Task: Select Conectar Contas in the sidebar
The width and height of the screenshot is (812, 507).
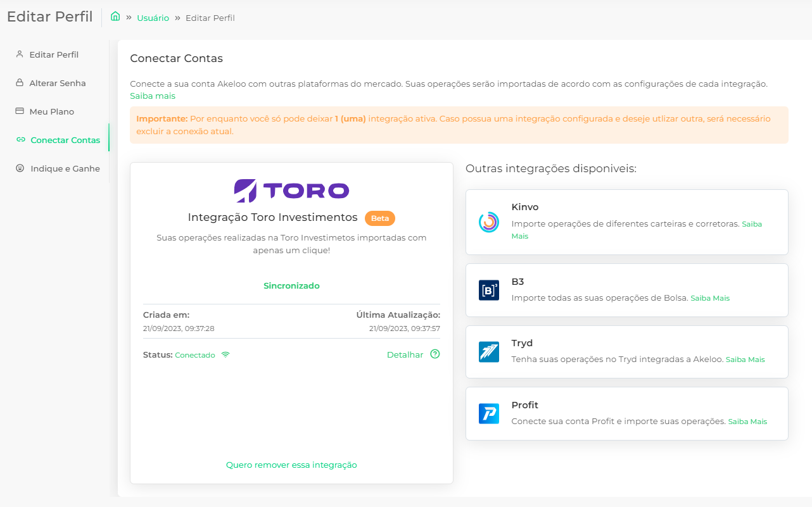Action: point(65,140)
